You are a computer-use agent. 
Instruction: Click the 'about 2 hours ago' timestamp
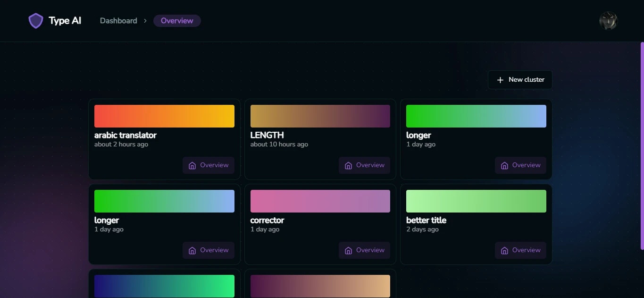pos(121,145)
